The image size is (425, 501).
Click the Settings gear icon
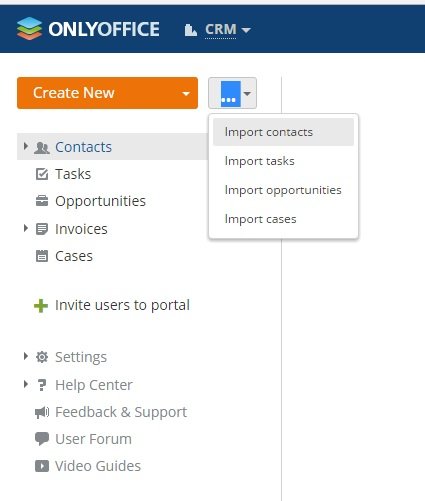point(42,357)
